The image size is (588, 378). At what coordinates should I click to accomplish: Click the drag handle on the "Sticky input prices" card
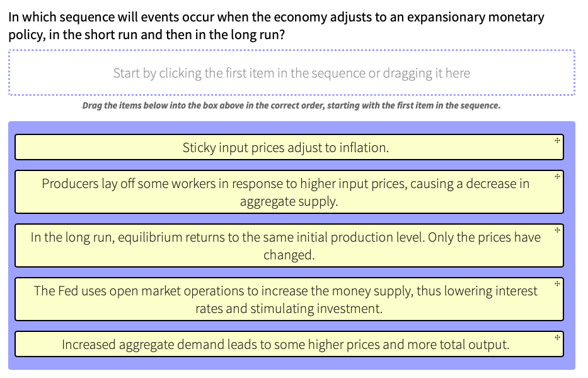pyautogui.click(x=557, y=142)
